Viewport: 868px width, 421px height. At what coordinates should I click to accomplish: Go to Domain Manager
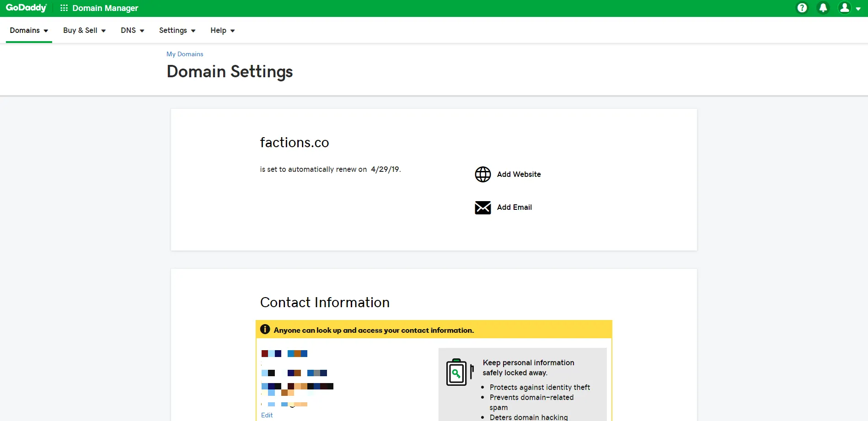(105, 8)
